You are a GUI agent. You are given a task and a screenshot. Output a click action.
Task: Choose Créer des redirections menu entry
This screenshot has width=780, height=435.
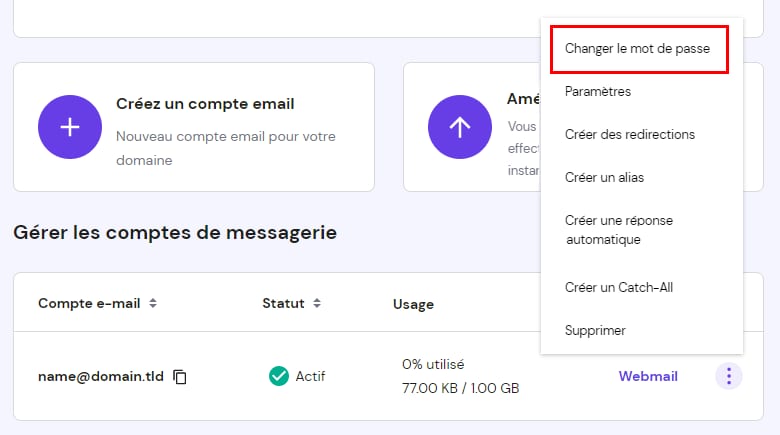[629, 134]
